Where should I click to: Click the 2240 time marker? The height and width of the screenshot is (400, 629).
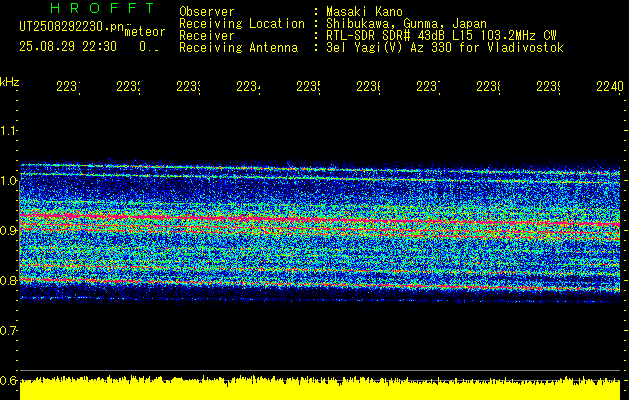610,86
